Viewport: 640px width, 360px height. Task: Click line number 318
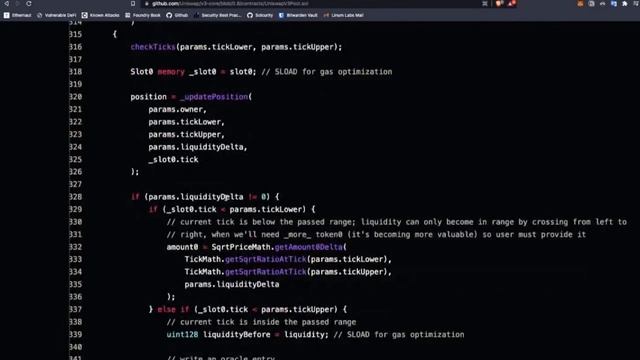pyautogui.click(x=76, y=72)
